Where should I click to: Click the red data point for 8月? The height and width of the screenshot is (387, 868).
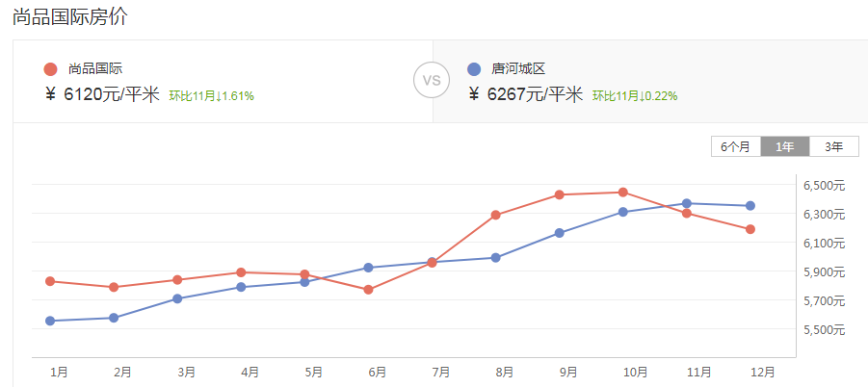point(496,215)
